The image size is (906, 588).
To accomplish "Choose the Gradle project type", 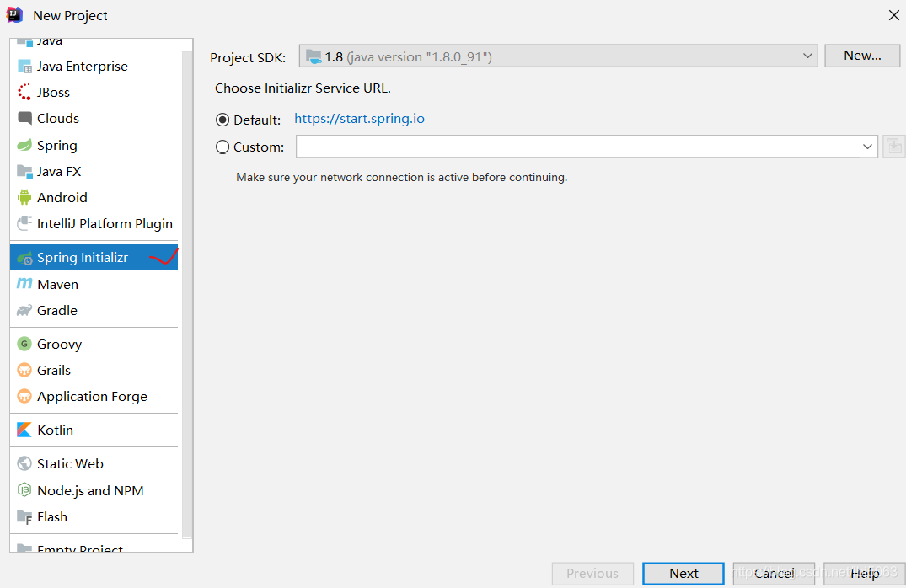I will click(x=94, y=311).
